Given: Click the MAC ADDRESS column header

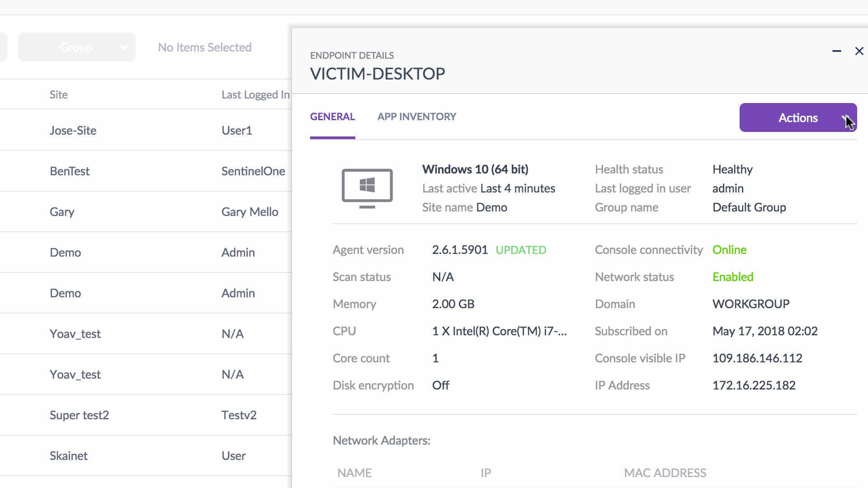Looking at the screenshot, I should coord(665,473).
